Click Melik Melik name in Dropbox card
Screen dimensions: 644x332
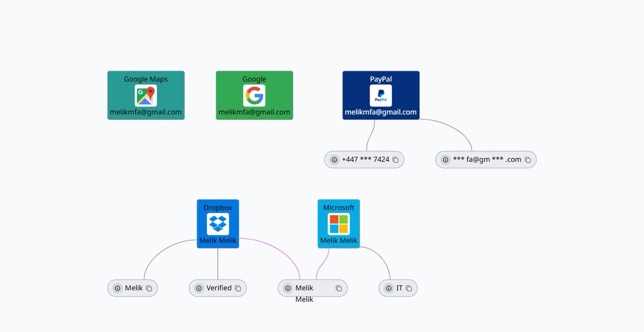[x=218, y=241]
